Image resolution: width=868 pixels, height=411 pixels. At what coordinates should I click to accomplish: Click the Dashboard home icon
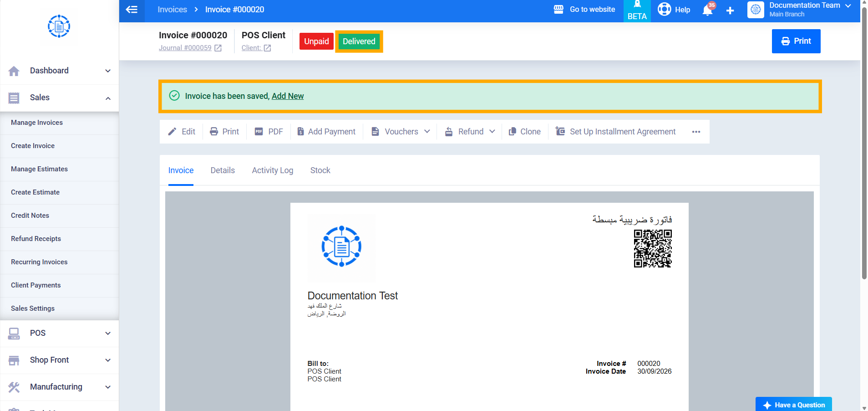(x=14, y=71)
